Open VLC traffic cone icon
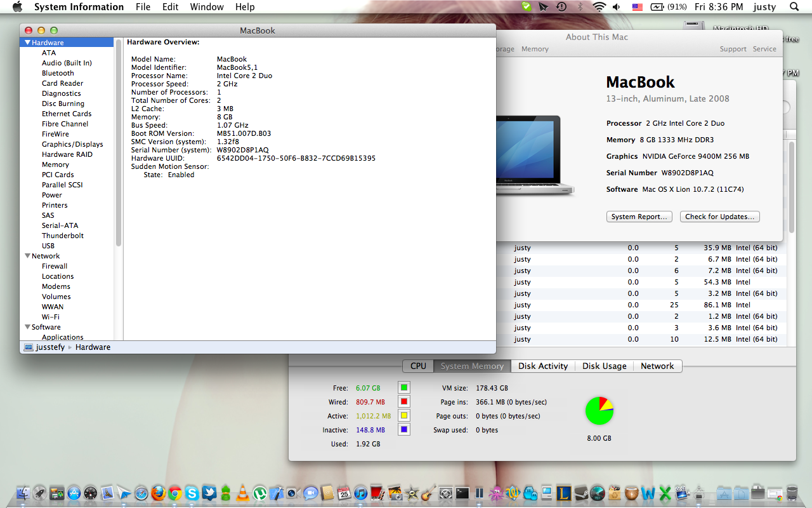The image size is (812, 508). coord(242,493)
